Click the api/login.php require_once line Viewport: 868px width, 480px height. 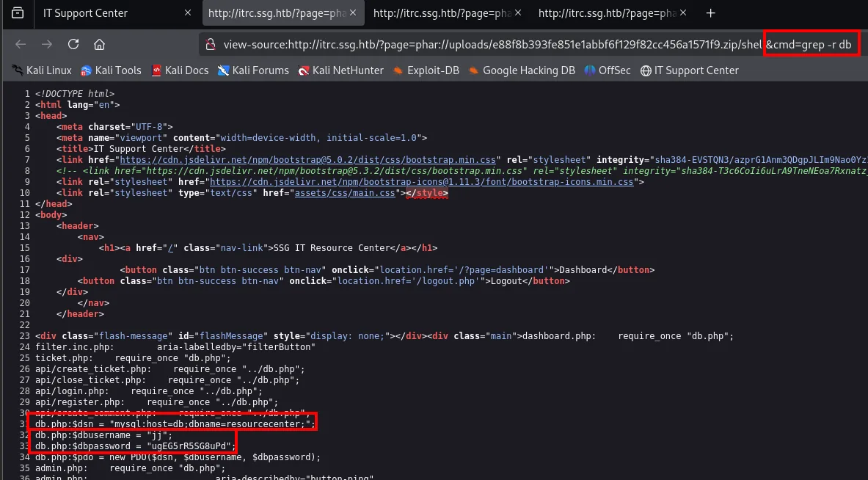point(149,391)
